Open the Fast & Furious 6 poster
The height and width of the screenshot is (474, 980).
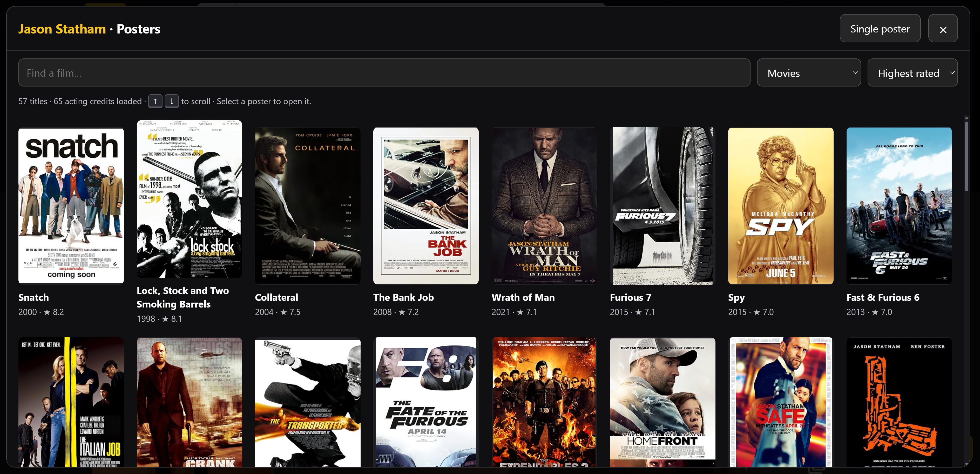(x=899, y=206)
